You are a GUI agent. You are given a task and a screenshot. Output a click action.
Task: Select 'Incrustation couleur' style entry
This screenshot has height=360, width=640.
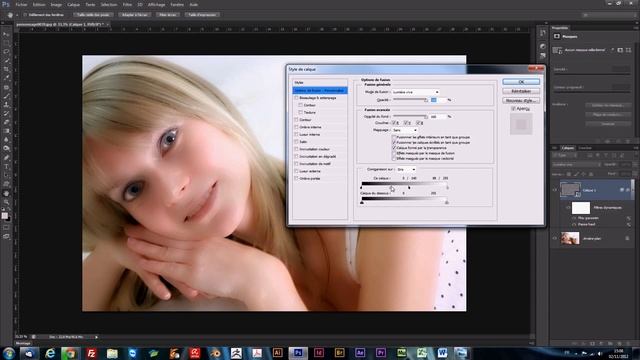coord(314,149)
